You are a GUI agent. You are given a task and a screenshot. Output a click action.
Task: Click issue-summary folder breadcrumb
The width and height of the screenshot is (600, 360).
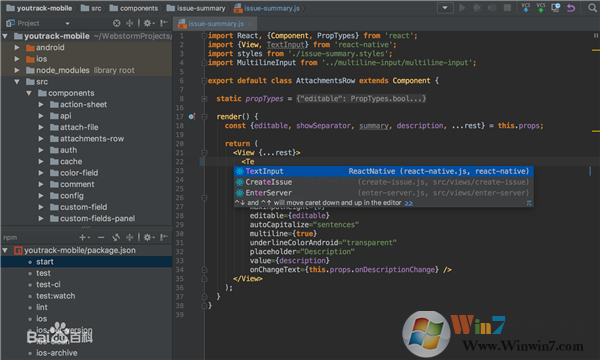pos(196,8)
